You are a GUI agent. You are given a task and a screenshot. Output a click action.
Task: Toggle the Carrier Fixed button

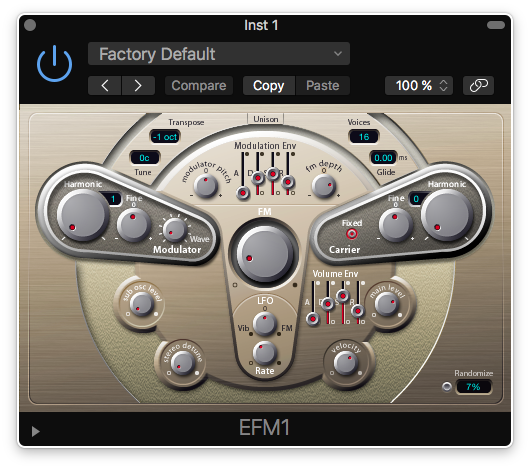click(352, 234)
